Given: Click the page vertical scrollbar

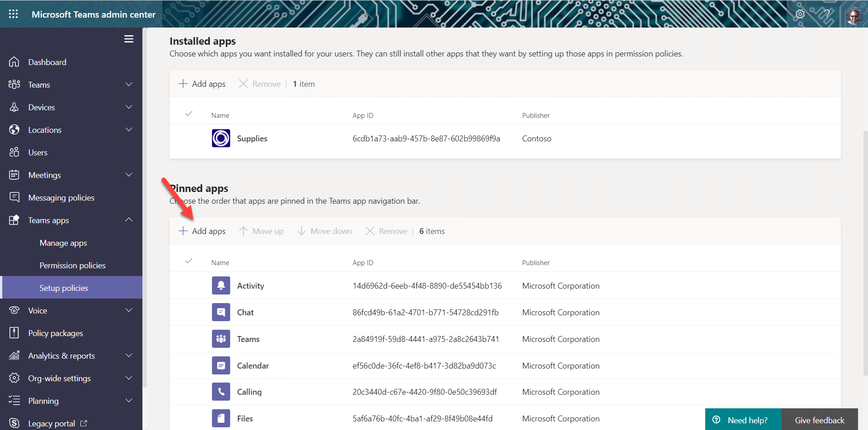Looking at the screenshot, I should click(x=865, y=253).
